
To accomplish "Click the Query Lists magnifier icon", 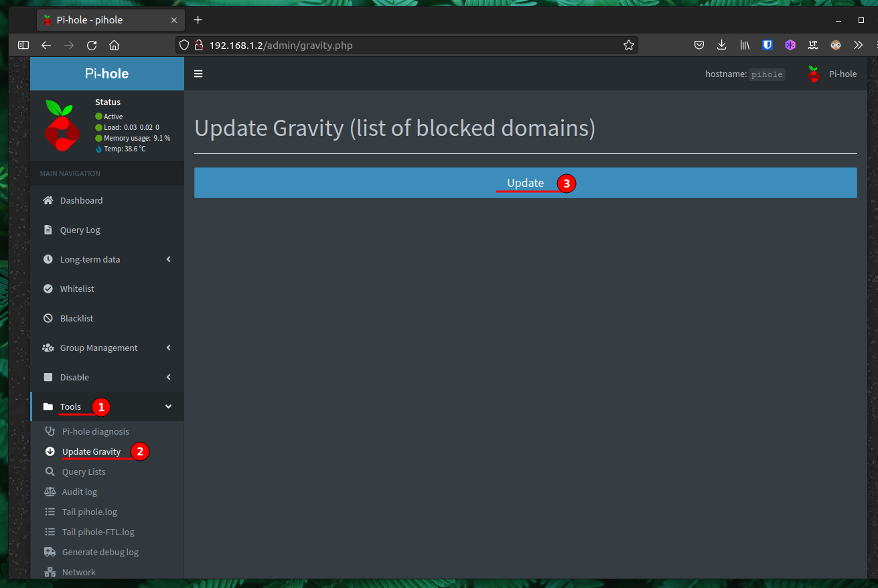I will 50,471.
